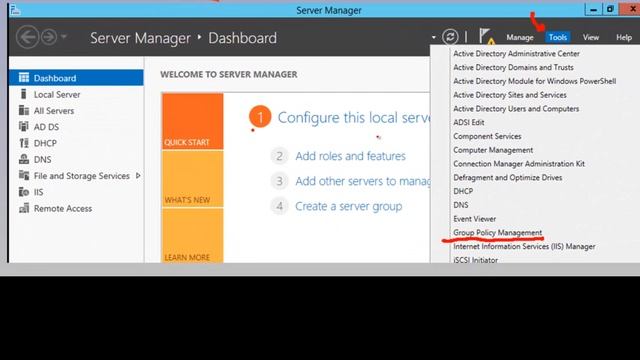
Task: Open Active Directory Administrative Center
Action: [x=516, y=53]
